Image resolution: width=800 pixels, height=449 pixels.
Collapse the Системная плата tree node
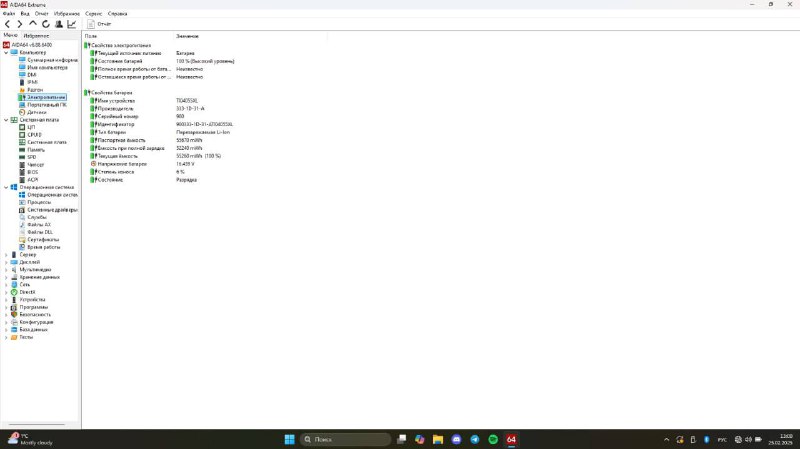[x=4, y=120]
